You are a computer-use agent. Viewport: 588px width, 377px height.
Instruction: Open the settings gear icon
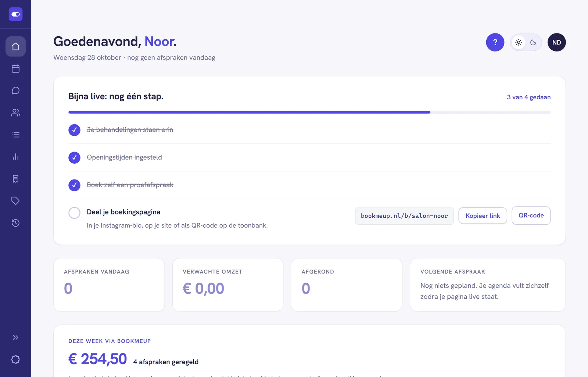(x=15, y=359)
